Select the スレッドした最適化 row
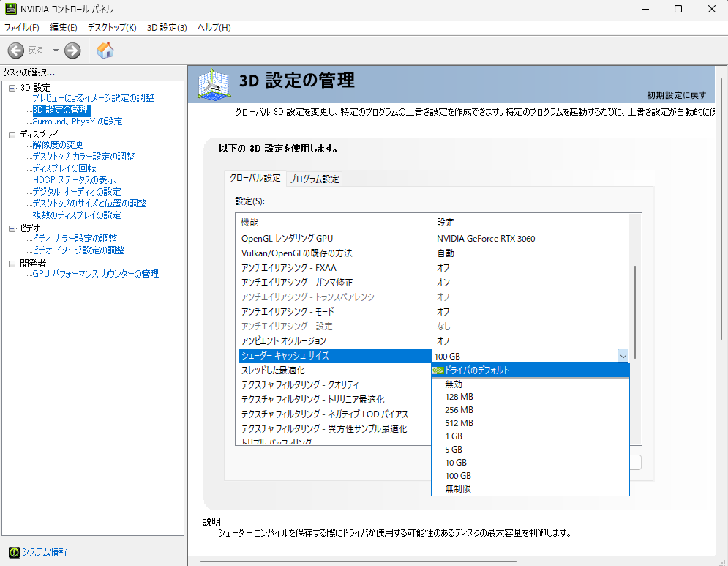 point(335,370)
